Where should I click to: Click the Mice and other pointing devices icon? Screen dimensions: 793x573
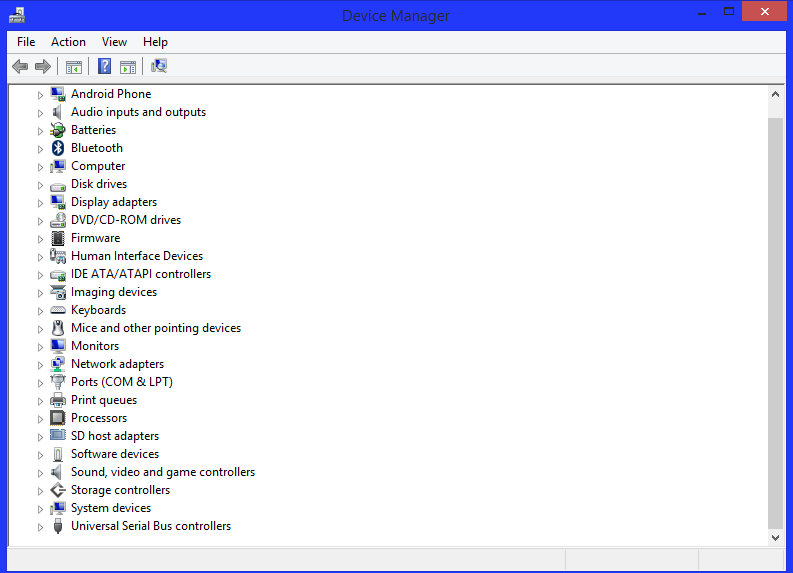pos(58,328)
